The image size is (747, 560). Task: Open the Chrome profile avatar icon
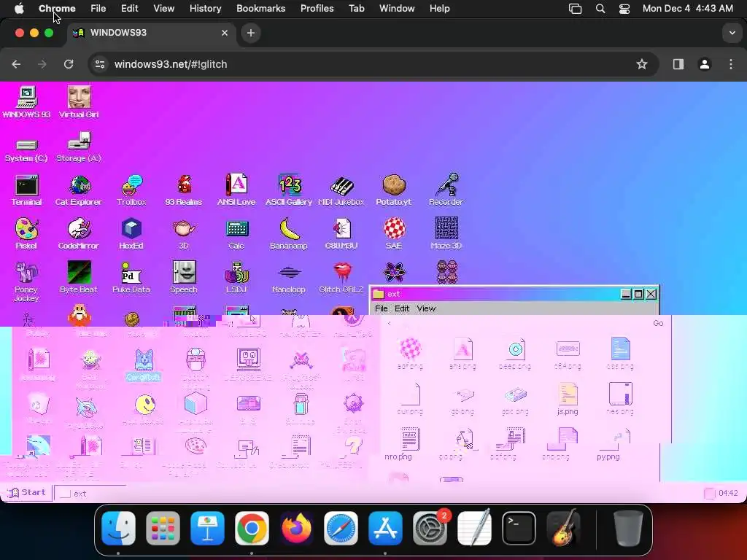705,64
